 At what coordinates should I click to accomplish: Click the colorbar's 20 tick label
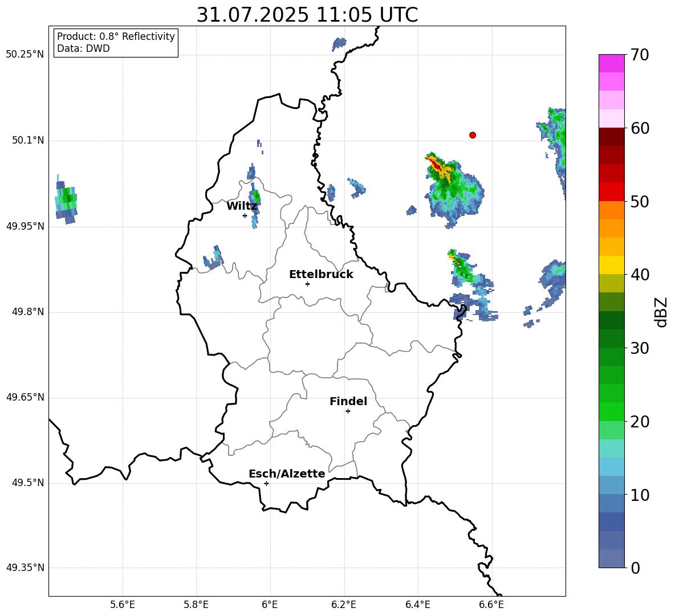coord(640,422)
